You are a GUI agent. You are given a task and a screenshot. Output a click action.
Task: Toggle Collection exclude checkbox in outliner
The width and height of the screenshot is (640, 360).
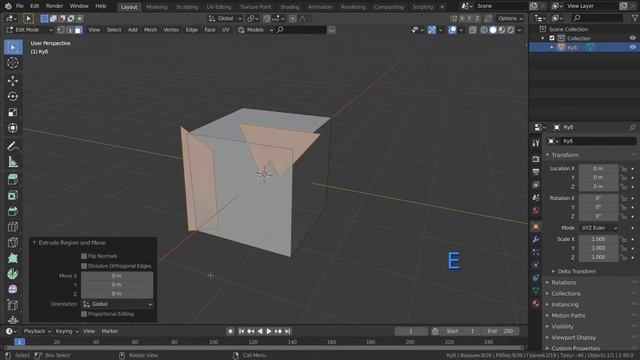coord(552,38)
